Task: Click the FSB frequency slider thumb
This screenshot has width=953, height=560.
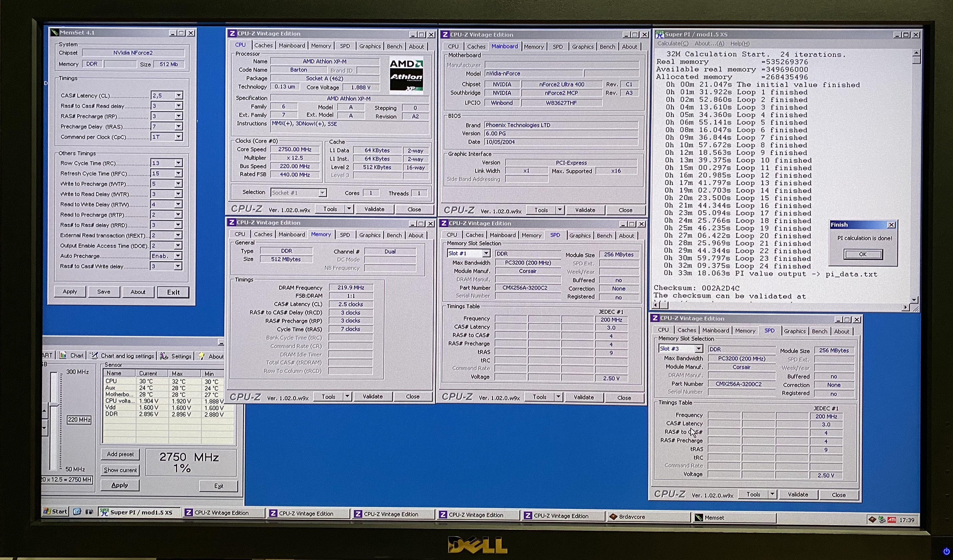Action: (55, 405)
